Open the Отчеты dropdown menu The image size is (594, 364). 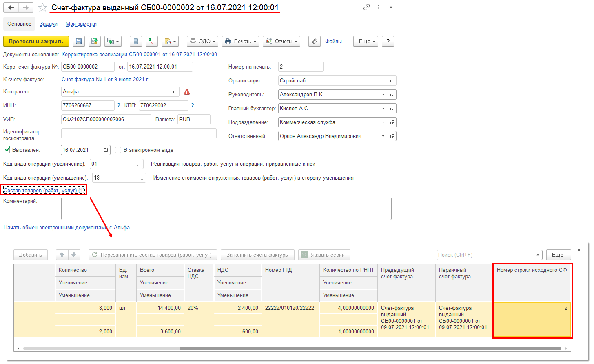281,41
